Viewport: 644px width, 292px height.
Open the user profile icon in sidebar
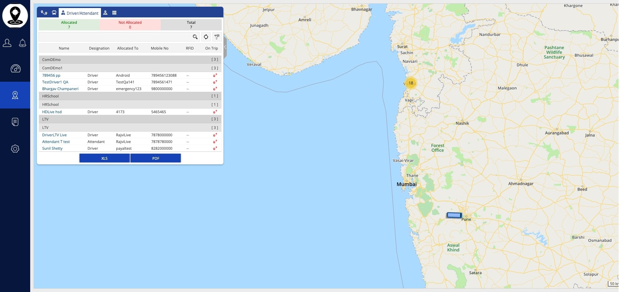7,43
